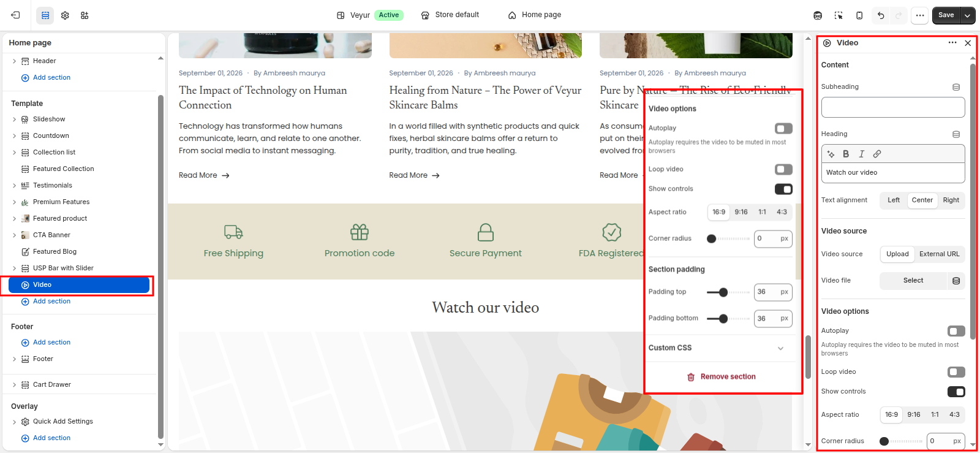Click the dynamic source icon next to Heading
The width and height of the screenshot is (980, 453).
pyautogui.click(x=956, y=134)
